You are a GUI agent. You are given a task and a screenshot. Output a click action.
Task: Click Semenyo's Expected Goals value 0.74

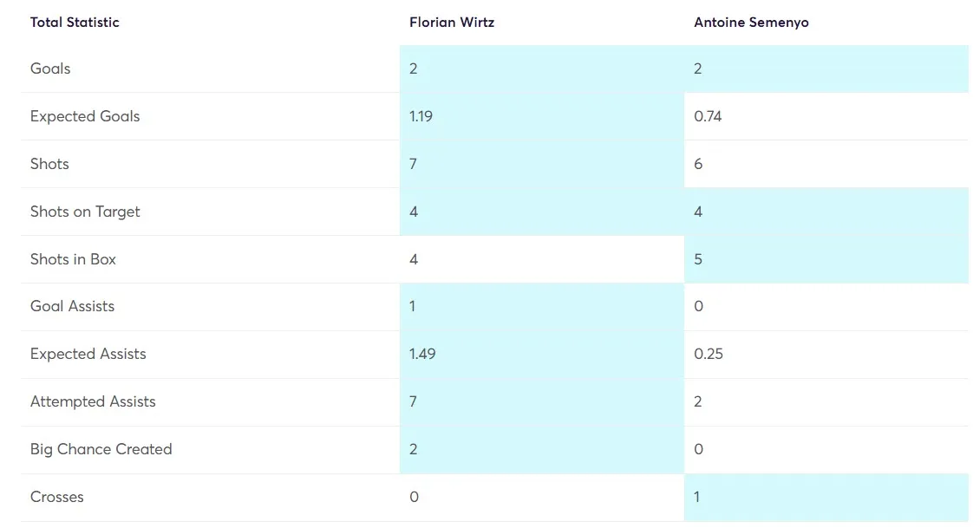(708, 116)
